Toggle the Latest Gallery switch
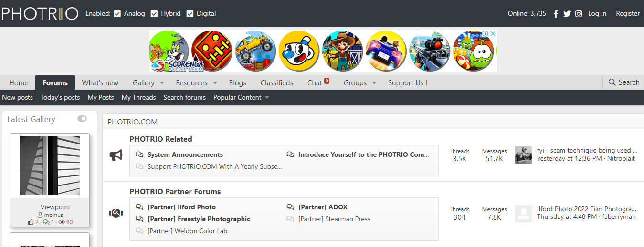 (82, 119)
